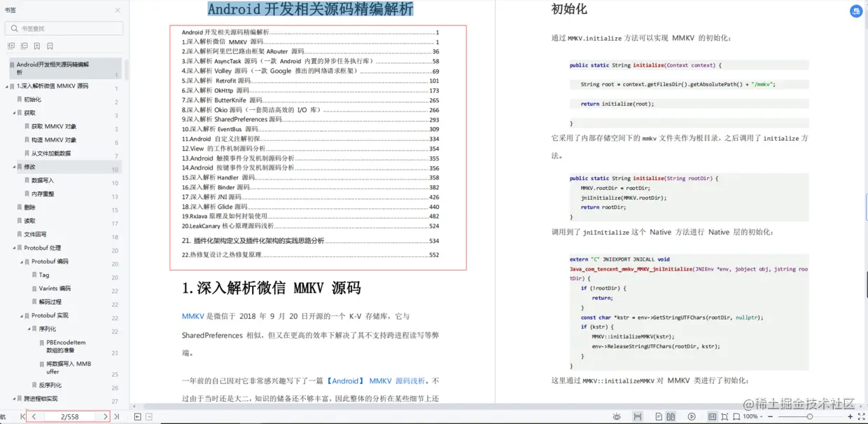
Task: Open the 文件回写 bookmark
Action: pos(35,235)
